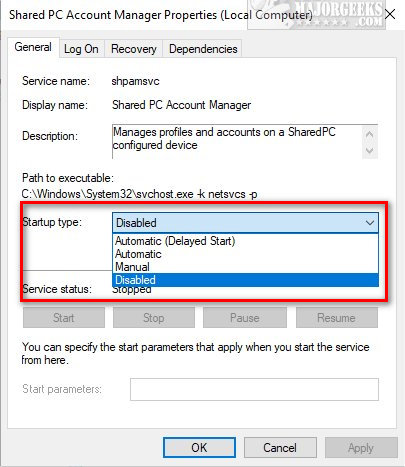Click the Resume service button
The image size is (405, 467).
coord(337,318)
